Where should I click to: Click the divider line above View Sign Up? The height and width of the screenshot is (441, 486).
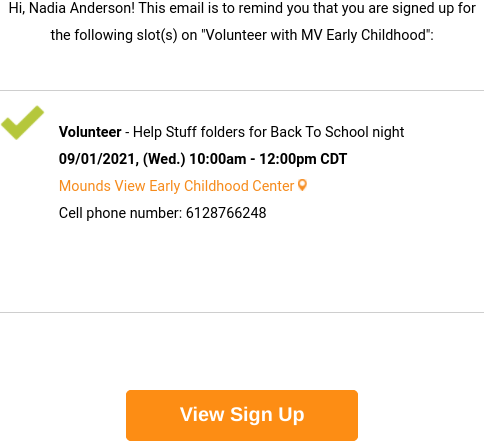tap(242, 313)
